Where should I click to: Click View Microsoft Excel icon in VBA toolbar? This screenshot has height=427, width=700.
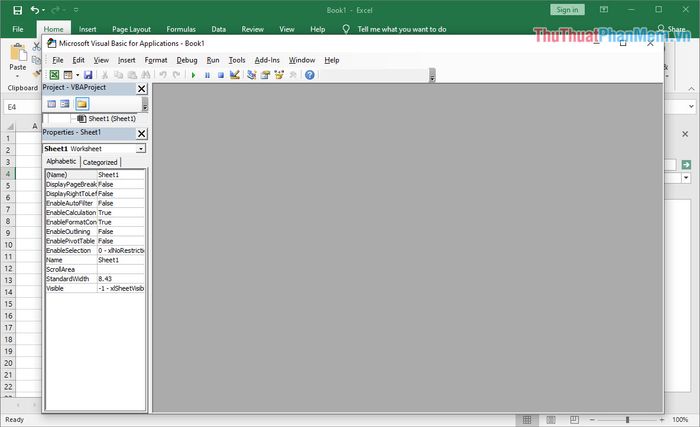click(x=54, y=75)
